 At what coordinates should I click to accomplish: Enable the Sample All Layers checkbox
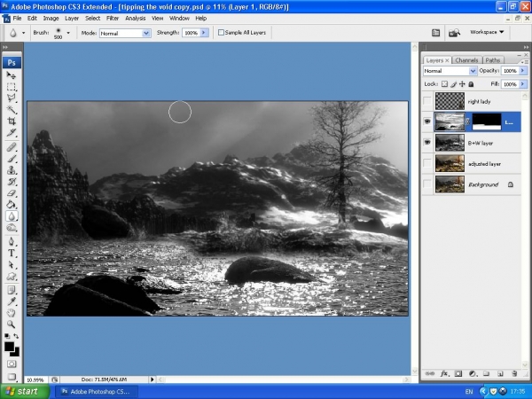[x=221, y=33]
